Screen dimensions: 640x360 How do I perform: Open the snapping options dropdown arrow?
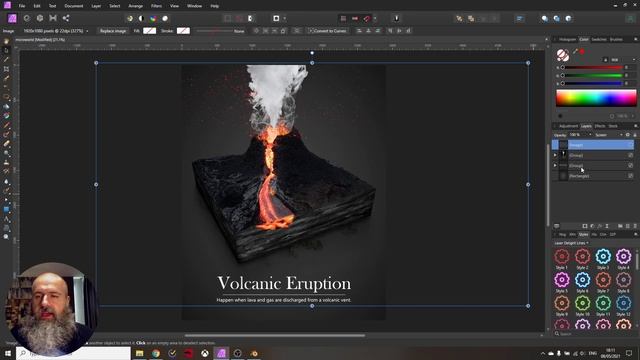click(x=375, y=18)
